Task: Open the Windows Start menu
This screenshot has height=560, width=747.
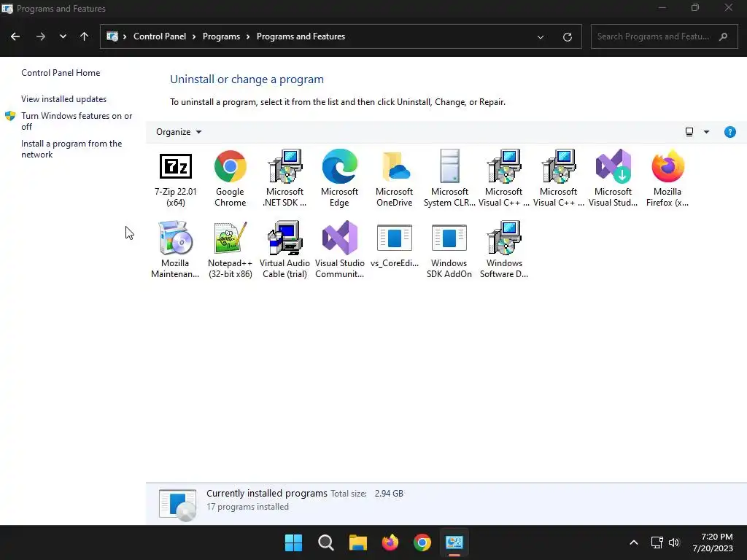Action: click(x=293, y=542)
